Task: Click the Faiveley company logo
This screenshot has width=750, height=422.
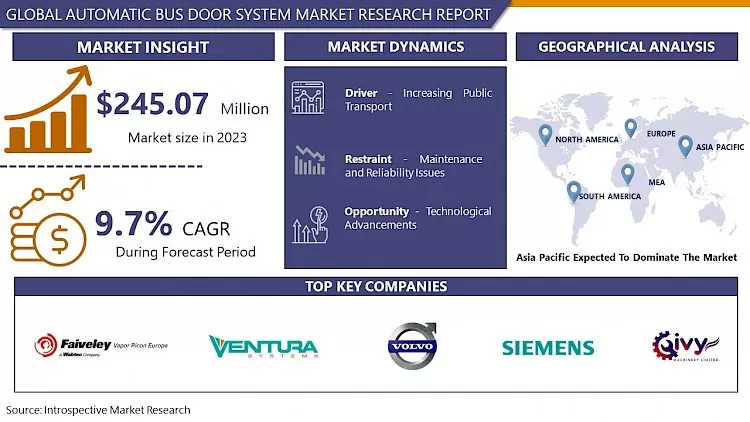Action: [x=101, y=345]
